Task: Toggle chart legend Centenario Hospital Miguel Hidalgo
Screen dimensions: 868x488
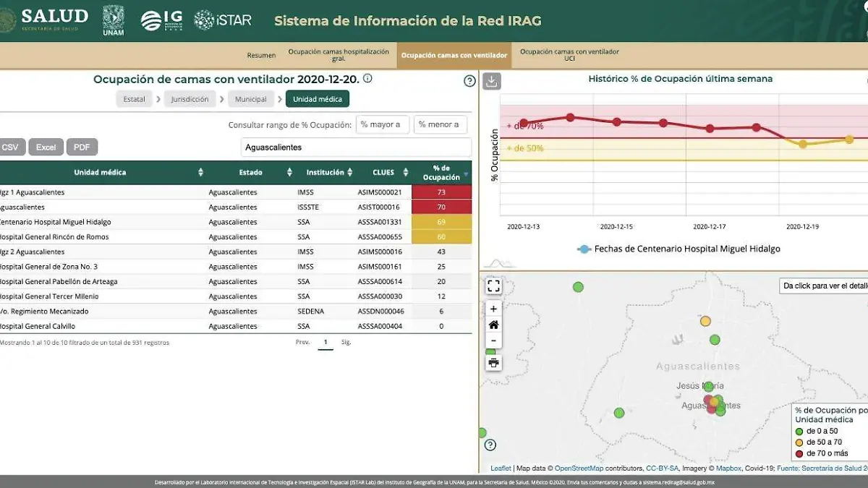Action: click(x=678, y=249)
